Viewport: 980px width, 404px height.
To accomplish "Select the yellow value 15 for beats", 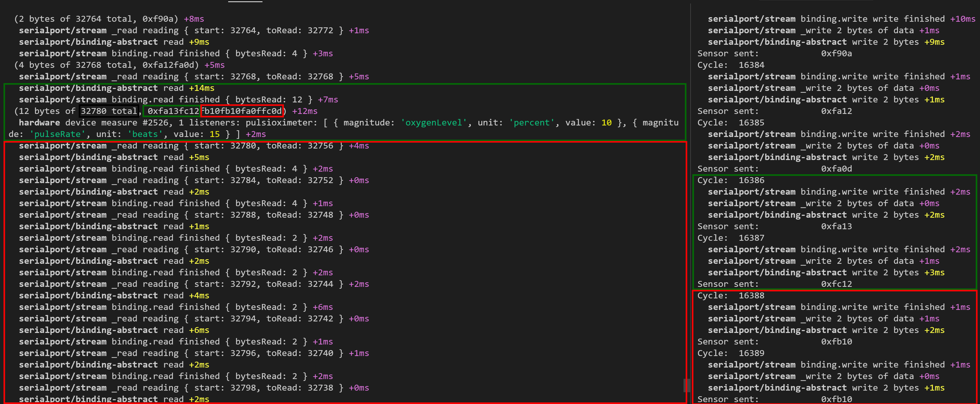I will point(215,134).
